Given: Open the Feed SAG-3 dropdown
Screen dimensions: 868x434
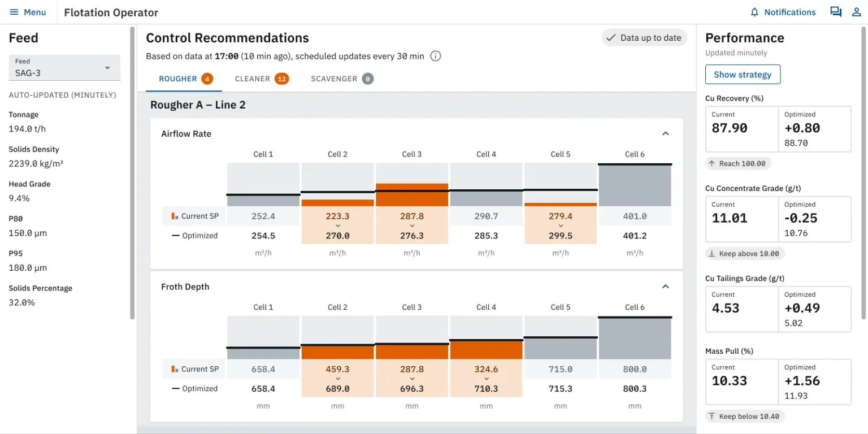Looking at the screenshot, I should (64, 68).
